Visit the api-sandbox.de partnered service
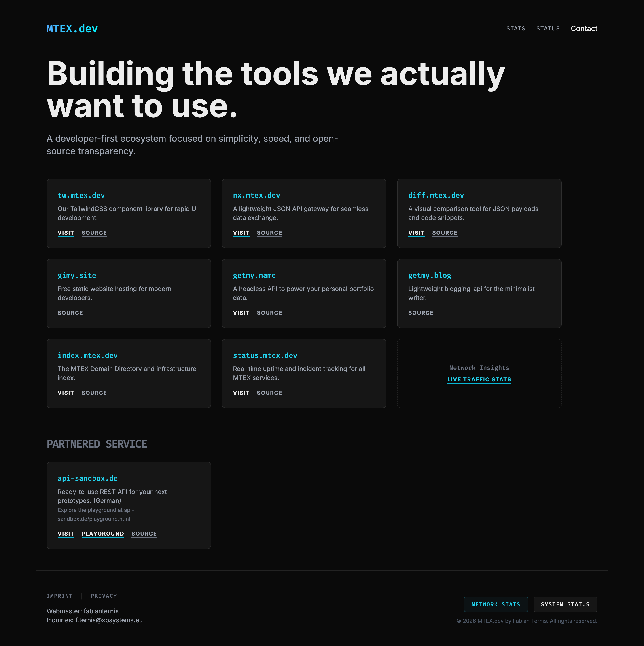 (x=66, y=534)
